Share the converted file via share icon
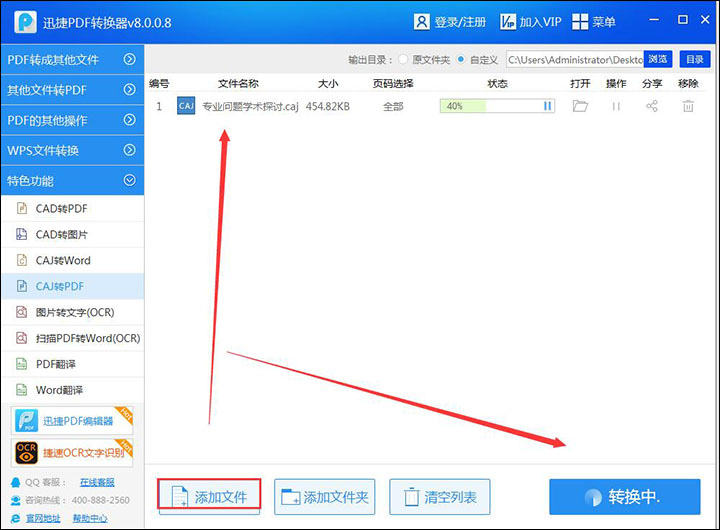This screenshot has width=720, height=530. pos(652,106)
